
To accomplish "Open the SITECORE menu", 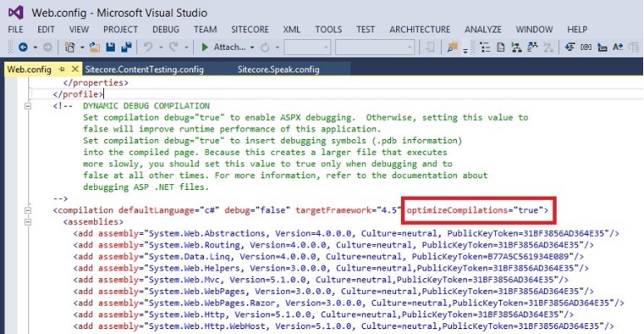I will pyautogui.click(x=250, y=30).
